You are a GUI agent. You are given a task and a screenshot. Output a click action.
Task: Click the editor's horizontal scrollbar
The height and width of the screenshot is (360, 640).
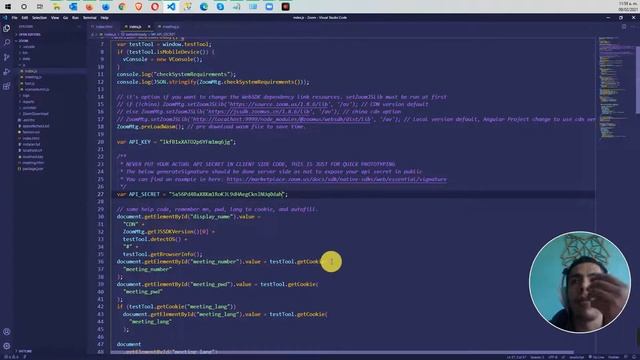[x=342, y=352]
